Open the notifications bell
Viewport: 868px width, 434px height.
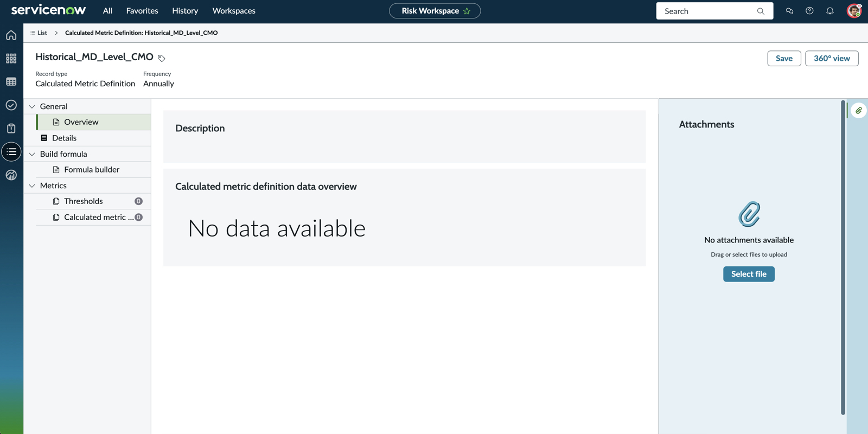pyautogui.click(x=830, y=11)
